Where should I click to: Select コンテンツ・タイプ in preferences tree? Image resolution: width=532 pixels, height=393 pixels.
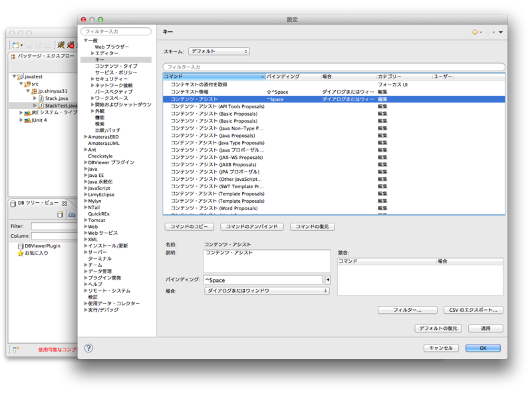(x=116, y=66)
